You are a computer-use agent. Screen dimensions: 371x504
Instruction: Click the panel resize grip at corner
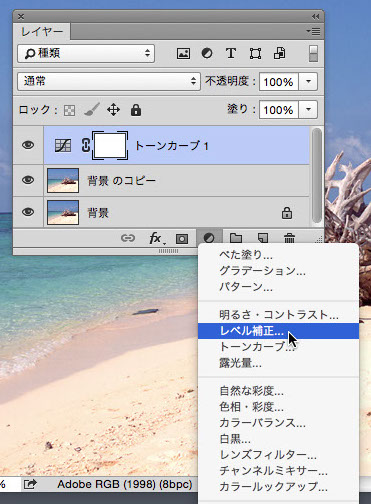319,239
